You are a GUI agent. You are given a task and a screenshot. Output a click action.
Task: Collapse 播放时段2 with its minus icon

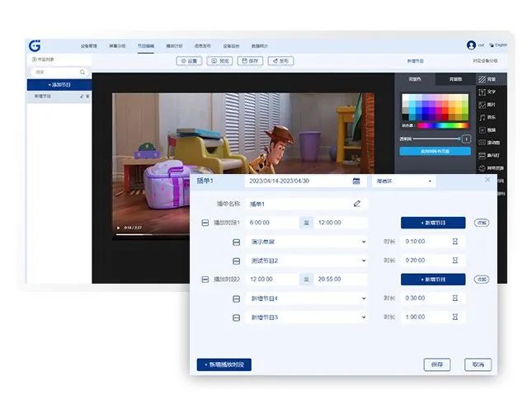click(205, 280)
